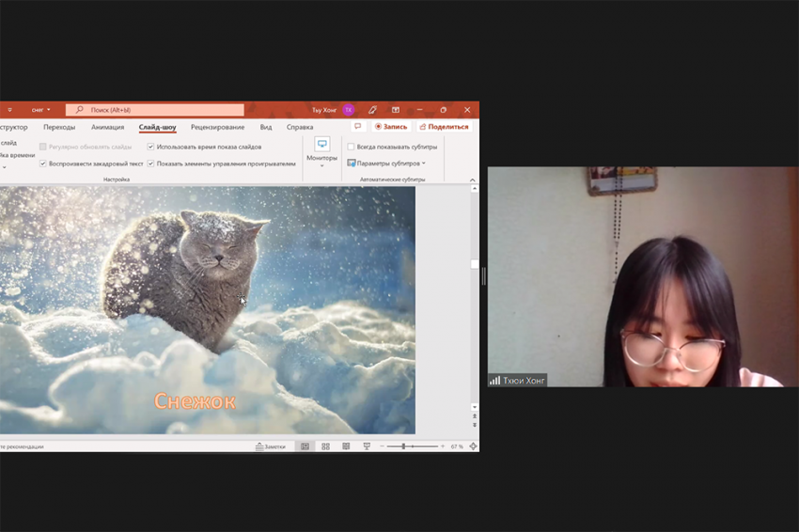
Task: Enable 'Всегда показывать субтитры' checkbox
Action: pyautogui.click(x=351, y=147)
